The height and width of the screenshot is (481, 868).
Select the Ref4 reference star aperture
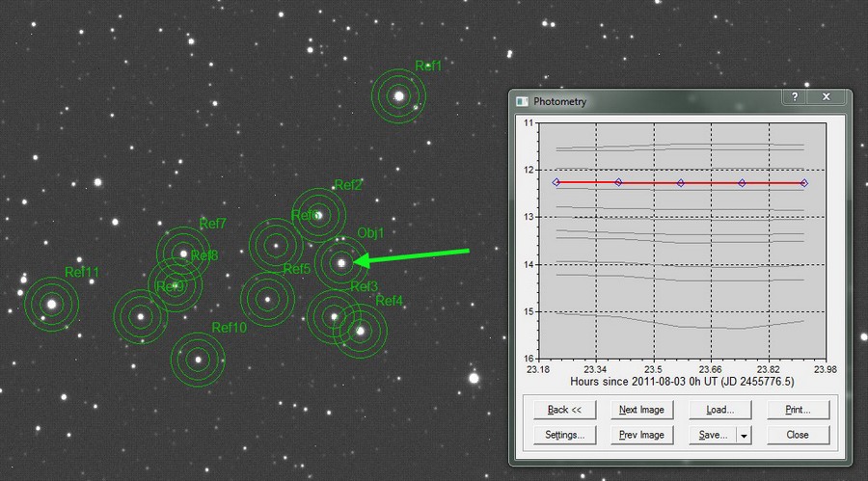(x=360, y=331)
